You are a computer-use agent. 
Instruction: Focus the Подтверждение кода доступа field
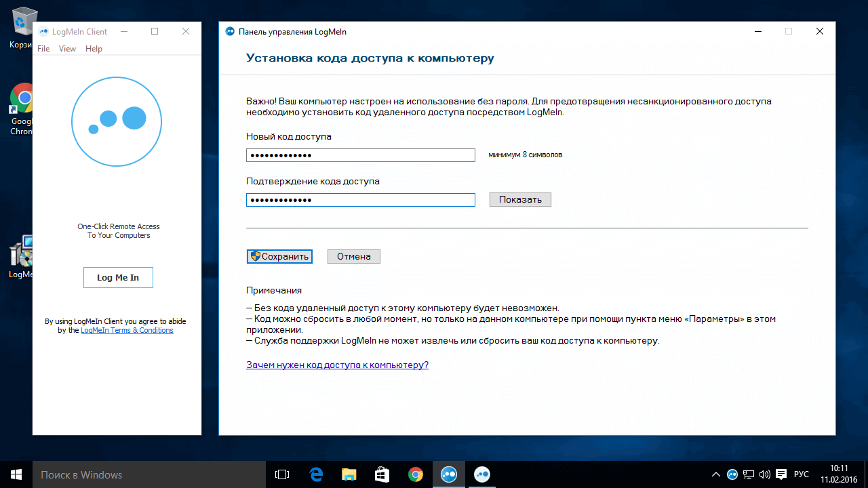click(361, 200)
